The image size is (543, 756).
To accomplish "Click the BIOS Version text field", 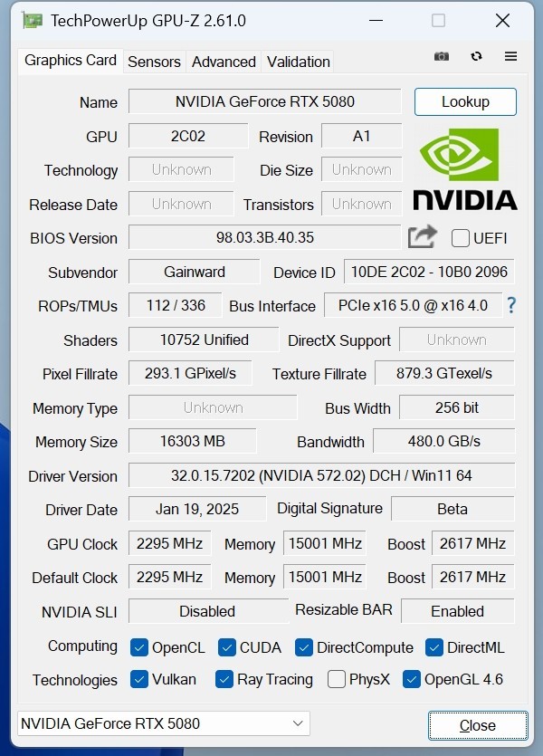I will (264, 238).
